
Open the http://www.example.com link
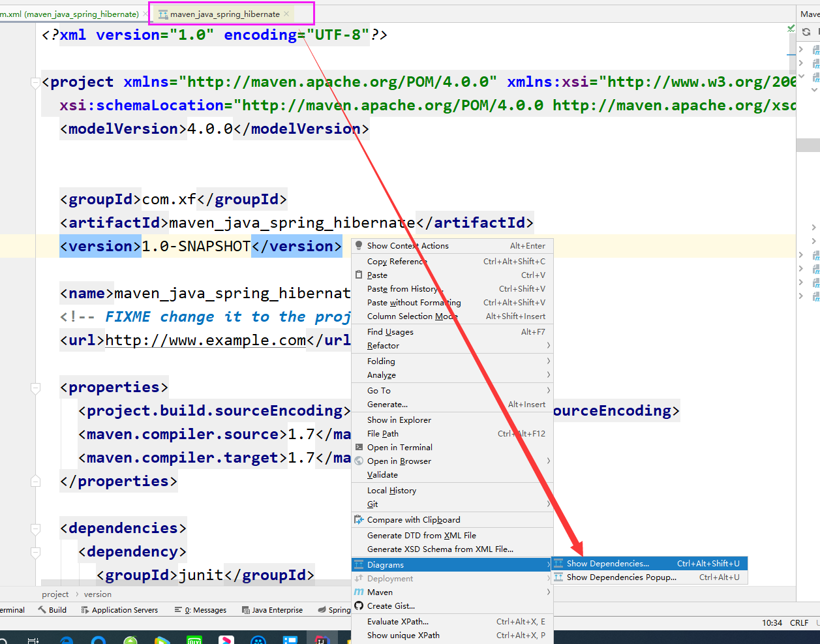point(205,341)
